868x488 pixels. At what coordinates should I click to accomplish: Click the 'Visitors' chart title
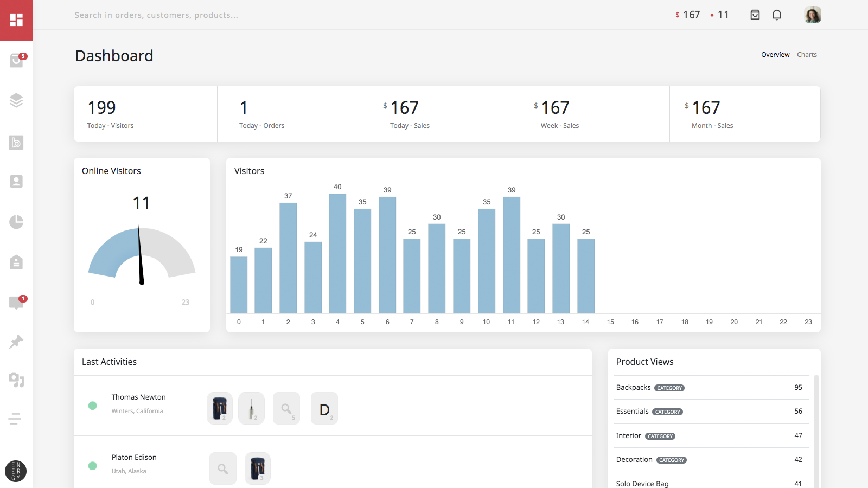pyautogui.click(x=249, y=171)
